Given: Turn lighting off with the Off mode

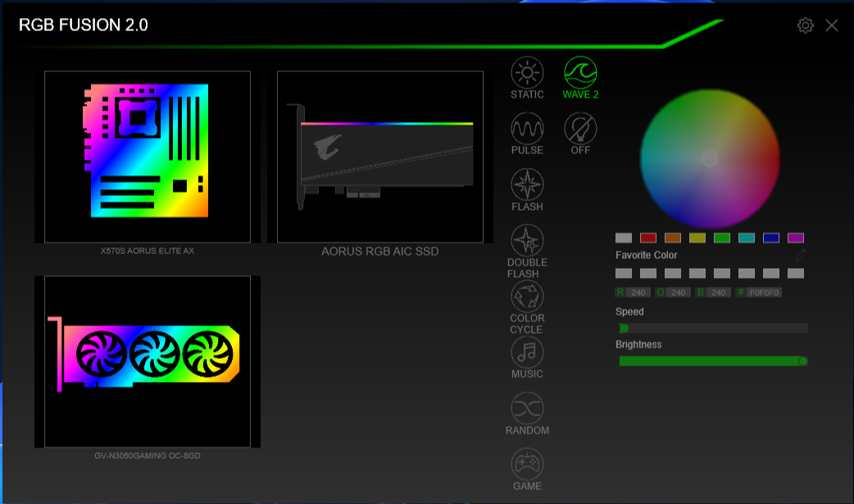Looking at the screenshot, I should click(x=580, y=129).
